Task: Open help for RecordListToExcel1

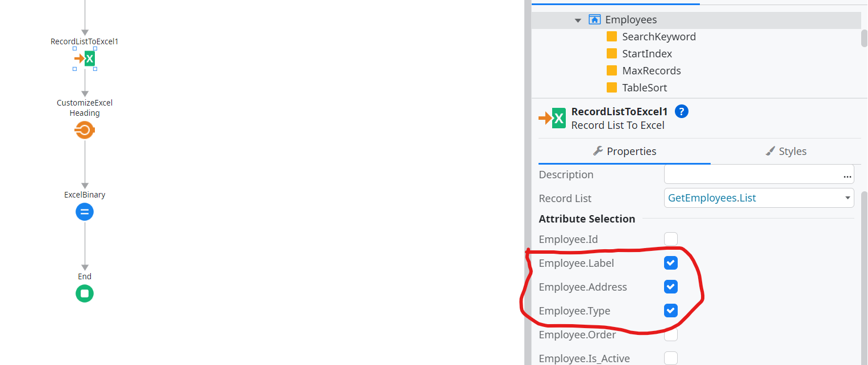Action: 682,111
